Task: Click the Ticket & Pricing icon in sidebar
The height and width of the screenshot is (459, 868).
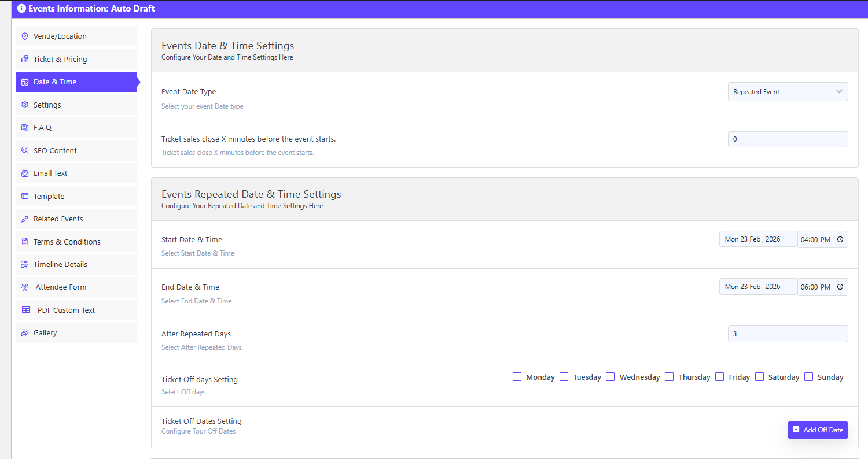Action: (24, 59)
